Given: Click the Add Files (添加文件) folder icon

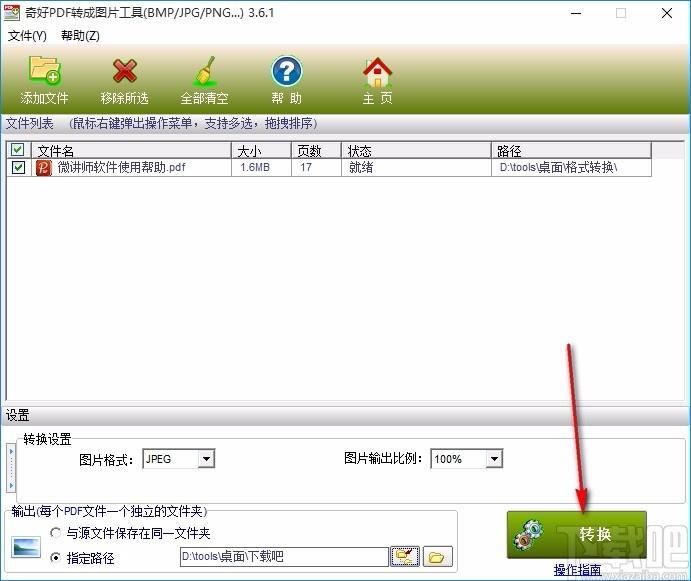Looking at the screenshot, I should (45, 71).
